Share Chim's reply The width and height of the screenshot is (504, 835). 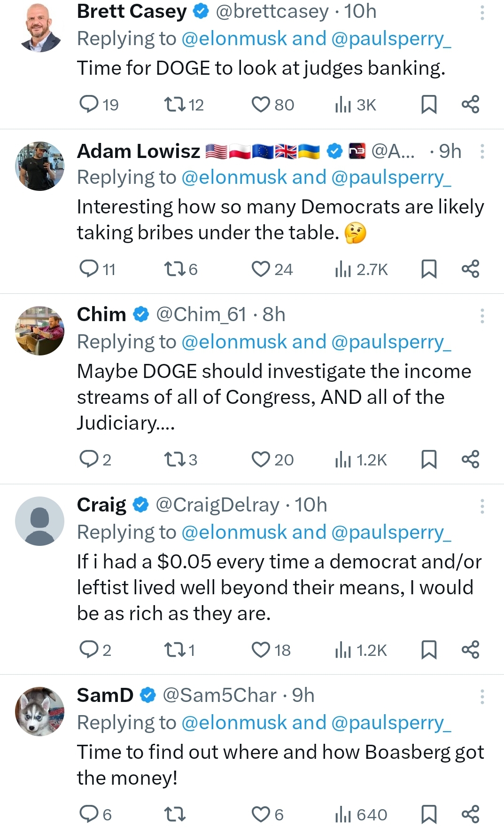470,459
